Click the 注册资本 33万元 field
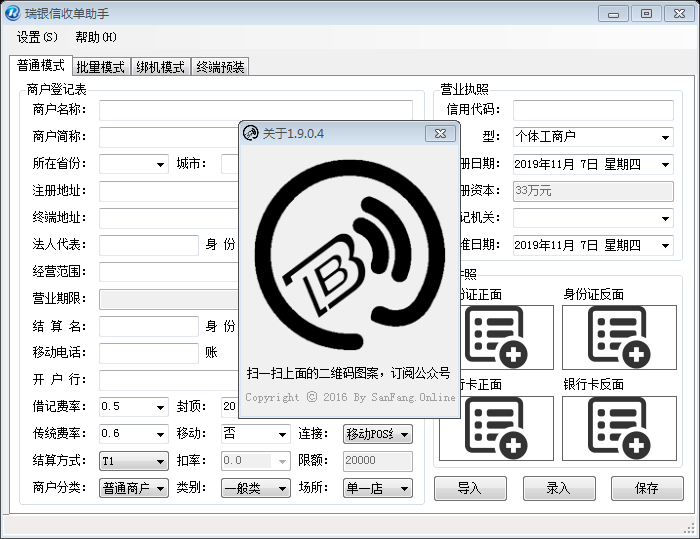 click(x=593, y=191)
